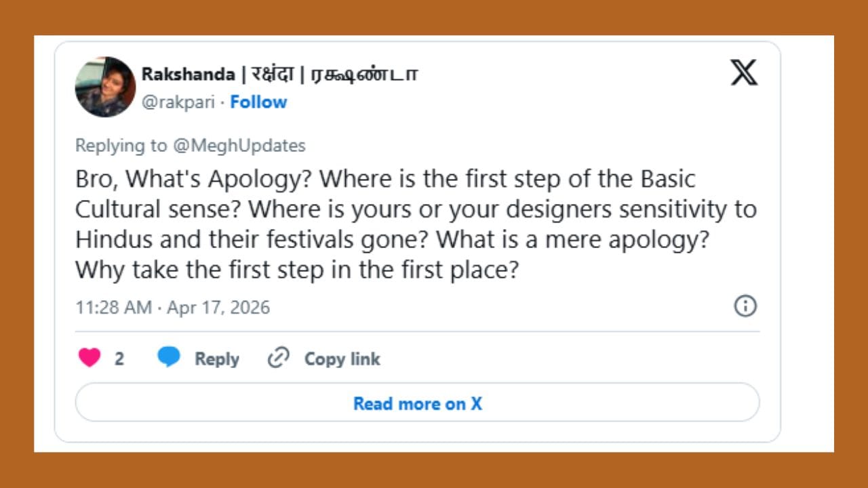Open the info icon beside the timestamp
Screen dimensions: 868x488
745,306
